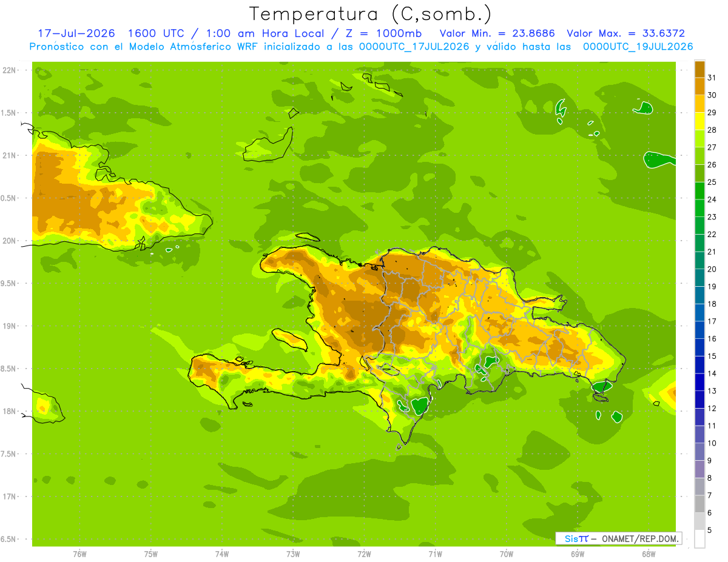Click the "Temperatura (C,somb.)" title
The width and height of the screenshot is (728, 562).
[369, 14]
